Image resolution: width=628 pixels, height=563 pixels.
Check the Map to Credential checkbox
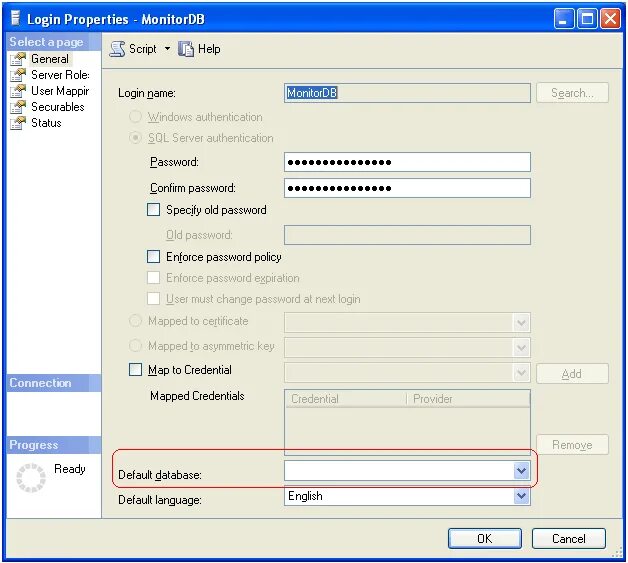point(135,369)
